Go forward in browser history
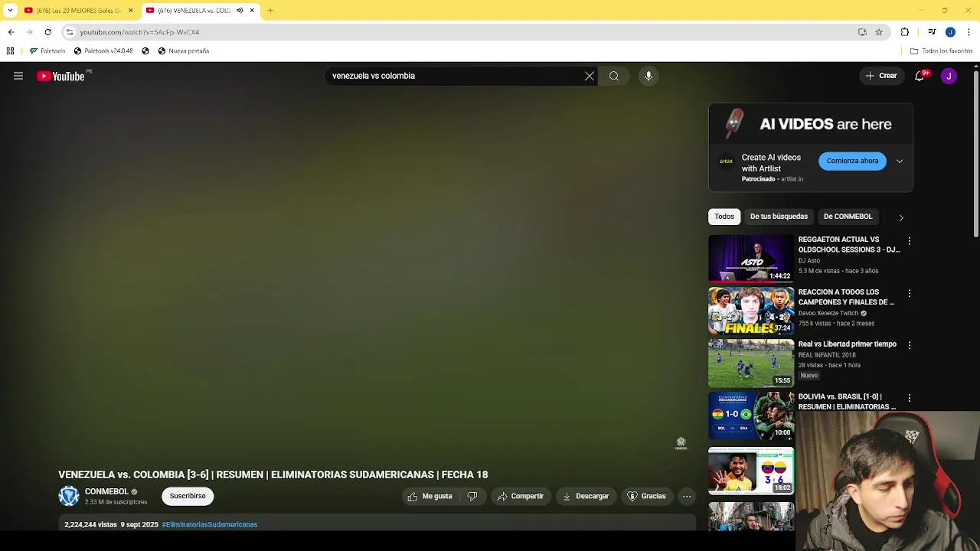The width and height of the screenshot is (980, 551). (29, 32)
